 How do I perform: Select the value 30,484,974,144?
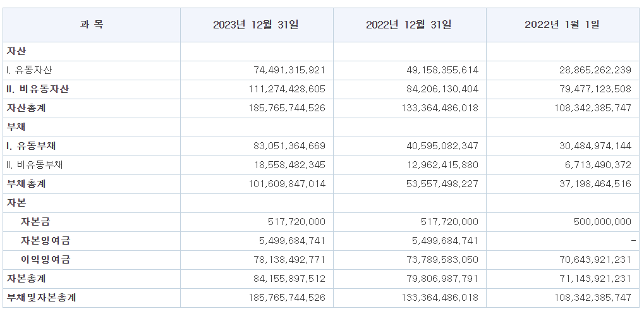595,146
